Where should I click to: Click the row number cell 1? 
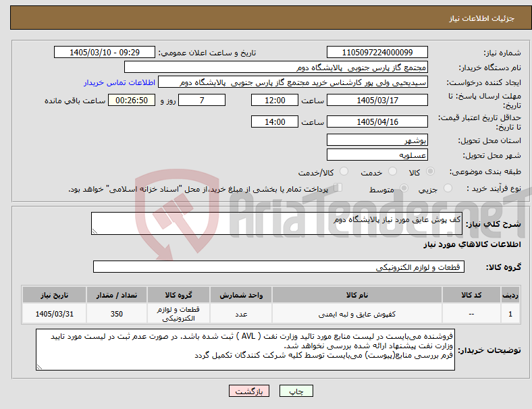click(x=510, y=314)
